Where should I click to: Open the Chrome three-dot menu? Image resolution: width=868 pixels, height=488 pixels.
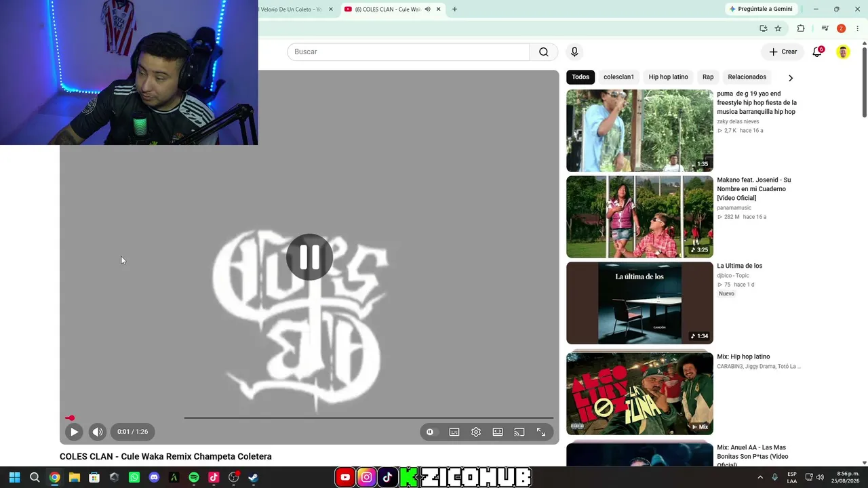[857, 28]
